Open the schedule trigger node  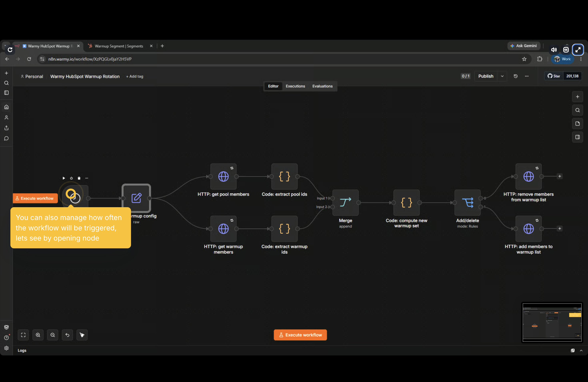coord(75,198)
